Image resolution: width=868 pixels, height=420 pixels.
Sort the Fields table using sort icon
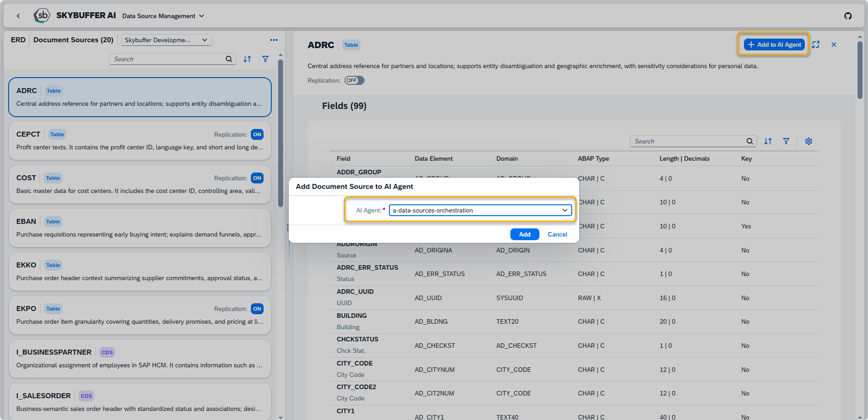(768, 141)
